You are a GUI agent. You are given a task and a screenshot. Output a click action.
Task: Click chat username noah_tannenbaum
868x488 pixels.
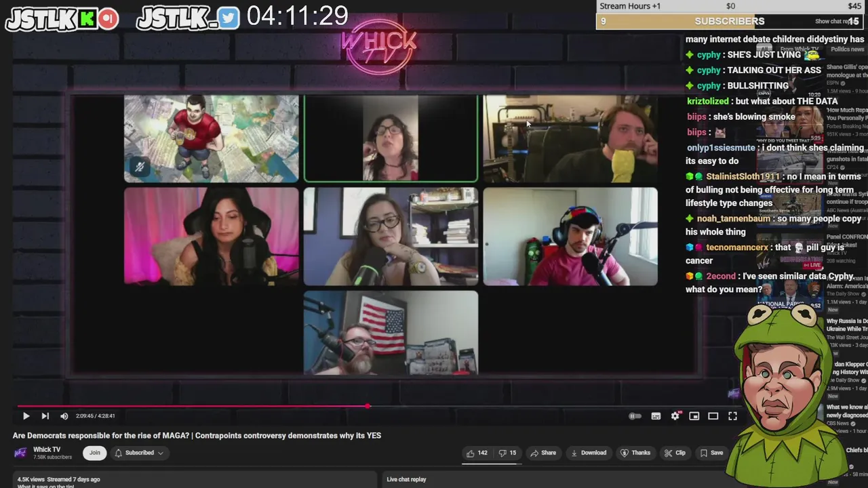(734, 219)
